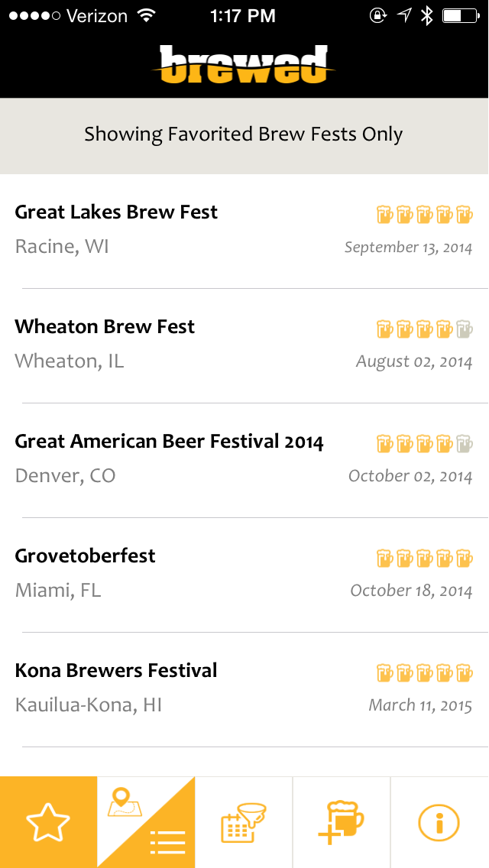Tap the brewed logo in header
The width and height of the screenshot is (489, 868).
tap(244, 64)
